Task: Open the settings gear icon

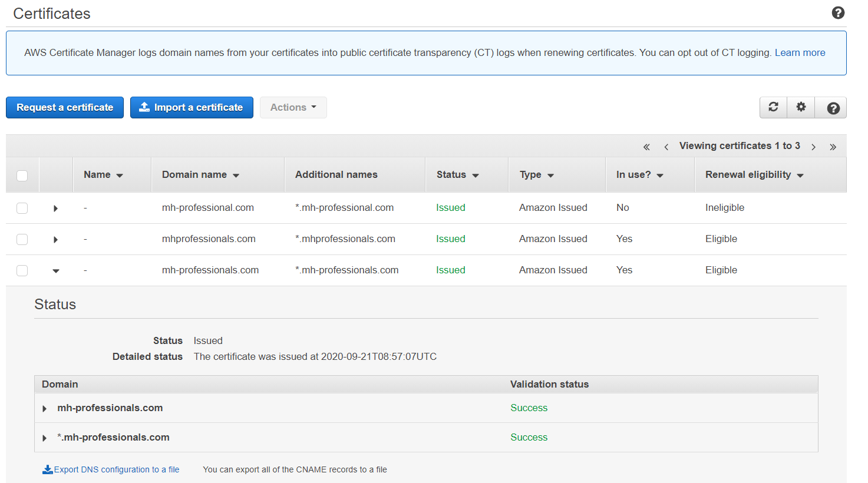Action: coord(801,107)
